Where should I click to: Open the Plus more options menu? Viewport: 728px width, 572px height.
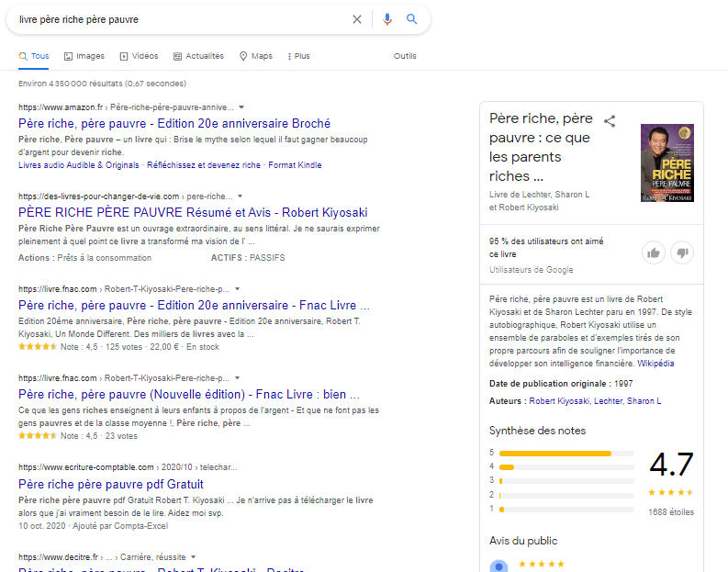pyautogui.click(x=298, y=56)
